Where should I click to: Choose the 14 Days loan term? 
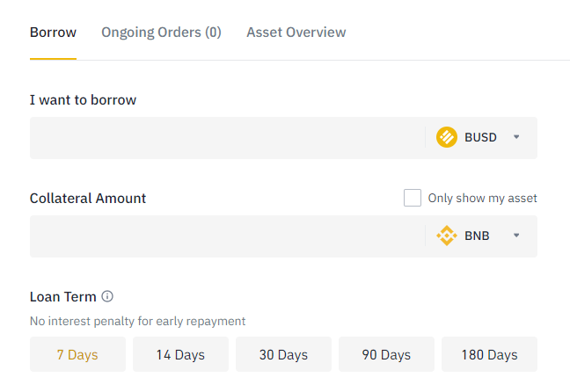180,355
